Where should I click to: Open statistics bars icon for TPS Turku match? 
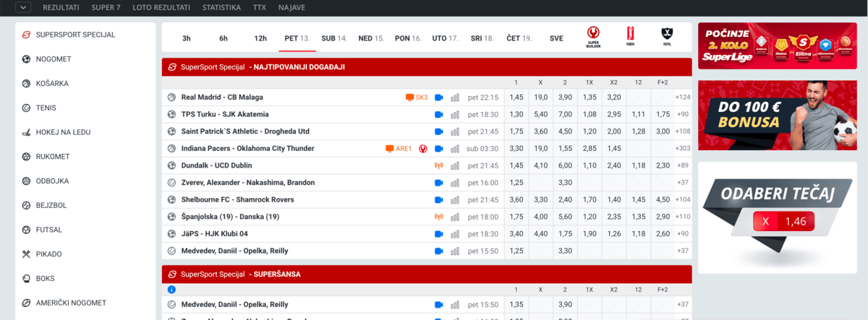point(455,115)
